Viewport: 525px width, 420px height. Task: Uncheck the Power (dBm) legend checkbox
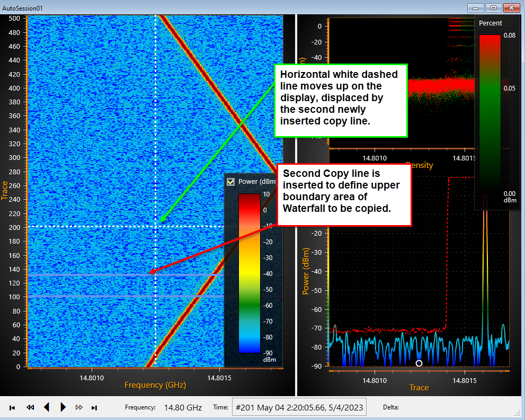coord(230,182)
